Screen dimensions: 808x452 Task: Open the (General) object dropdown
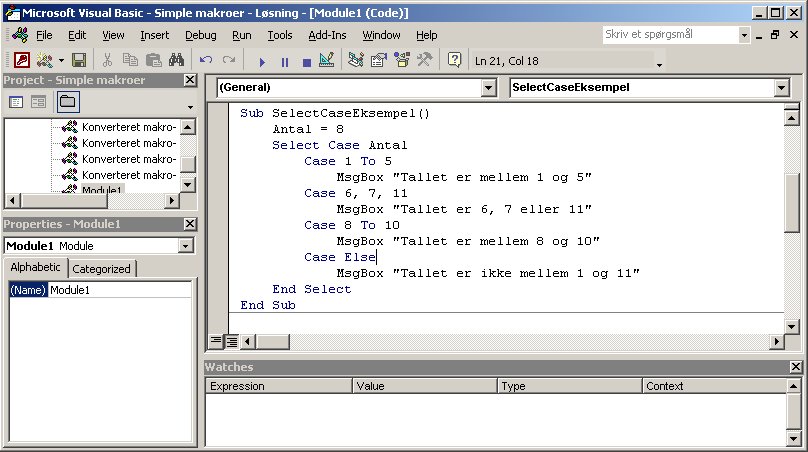(489, 88)
